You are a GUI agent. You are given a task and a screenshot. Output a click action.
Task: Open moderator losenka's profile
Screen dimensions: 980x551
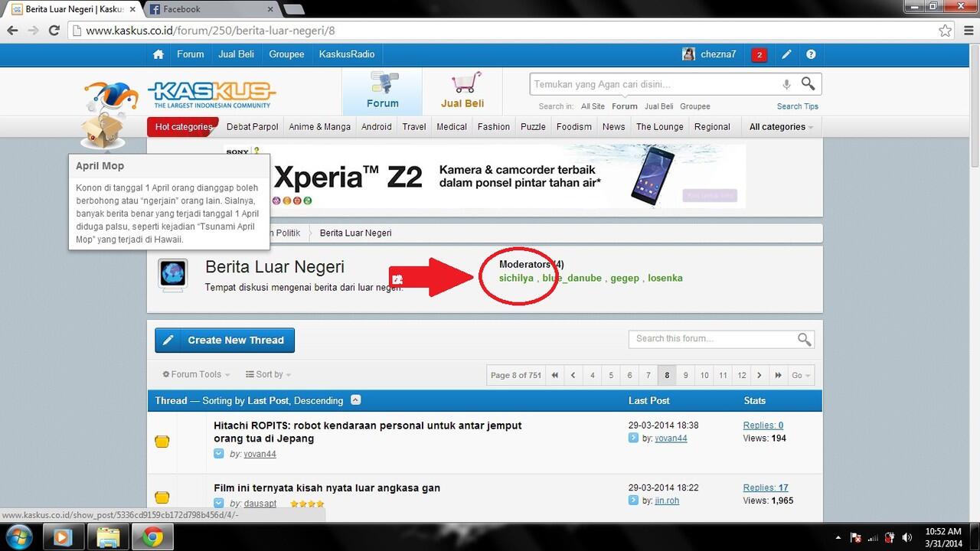pyautogui.click(x=665, y=278)
